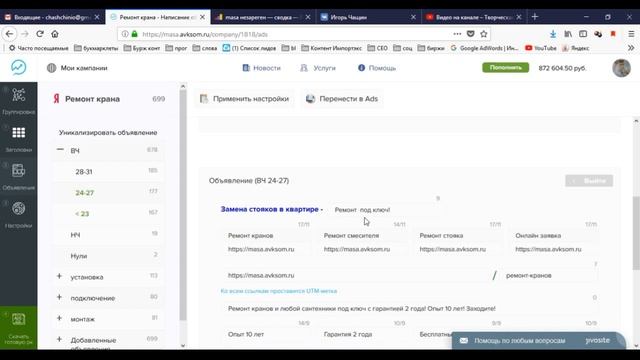
Task: Edit the headline Замена стояков в квартире
Action: 269,209
